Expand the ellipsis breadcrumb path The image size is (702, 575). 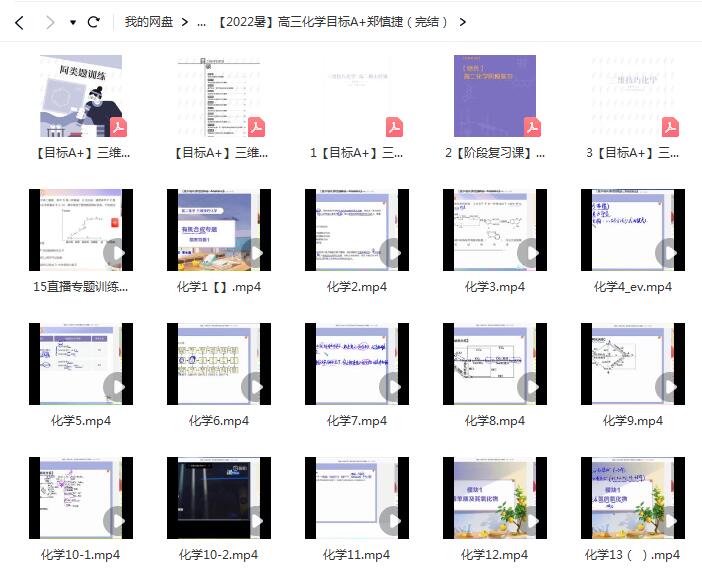(202, 21)
